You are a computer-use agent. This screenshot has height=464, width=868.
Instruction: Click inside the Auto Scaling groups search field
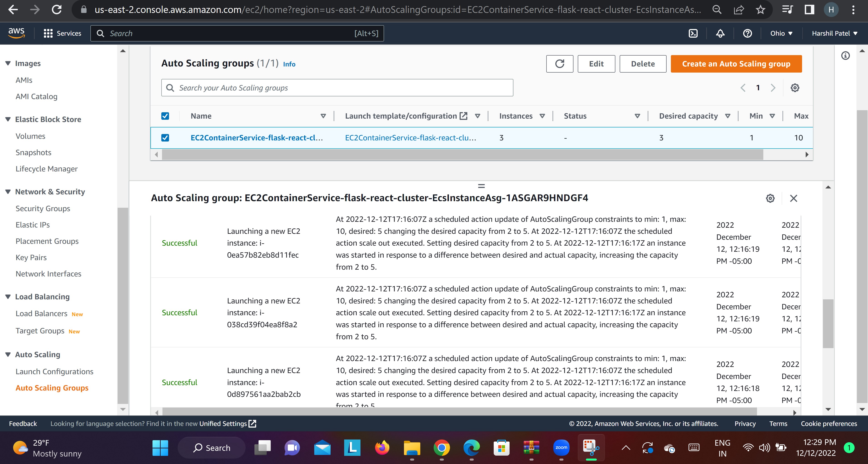tap(337, 88)
